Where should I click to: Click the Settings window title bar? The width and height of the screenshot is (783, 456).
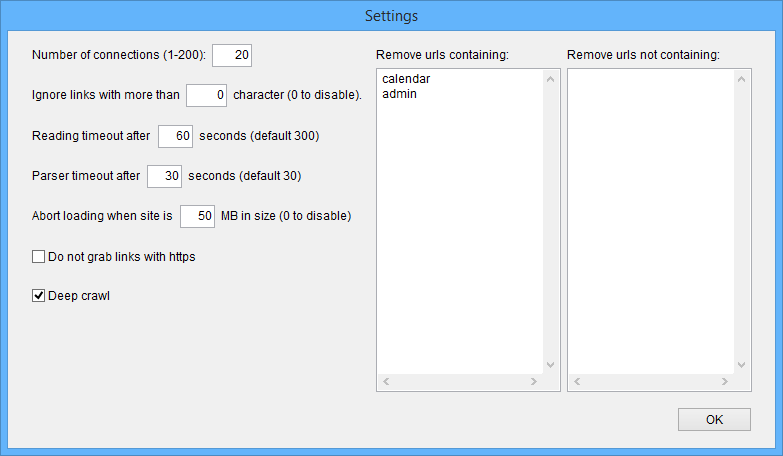tap(391, 16)
